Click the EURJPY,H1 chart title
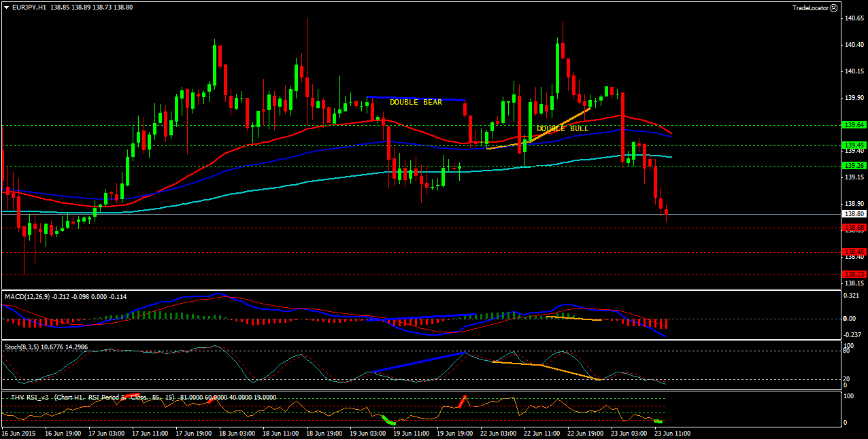This screenshot has width=868, height=439. (29, 7)
